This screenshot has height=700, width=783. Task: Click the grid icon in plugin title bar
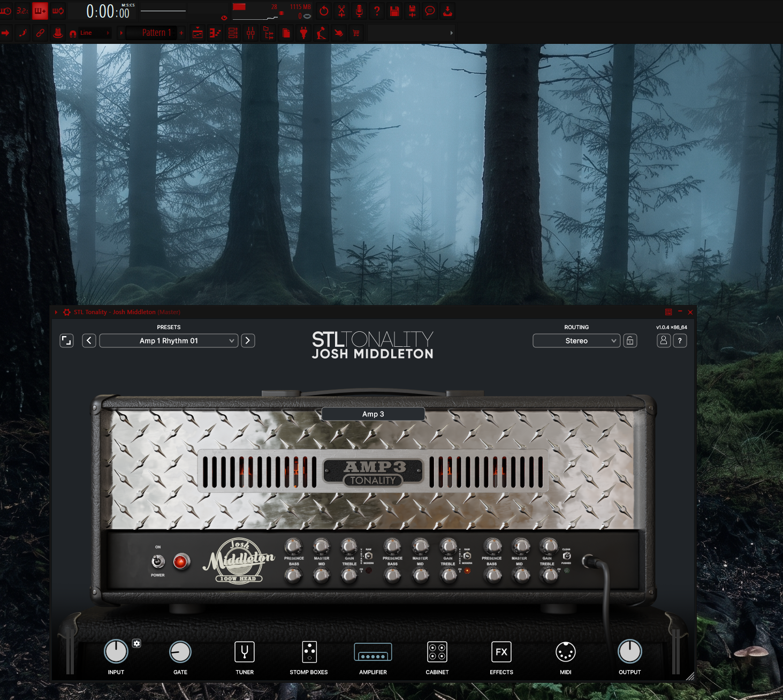point(668,312)
